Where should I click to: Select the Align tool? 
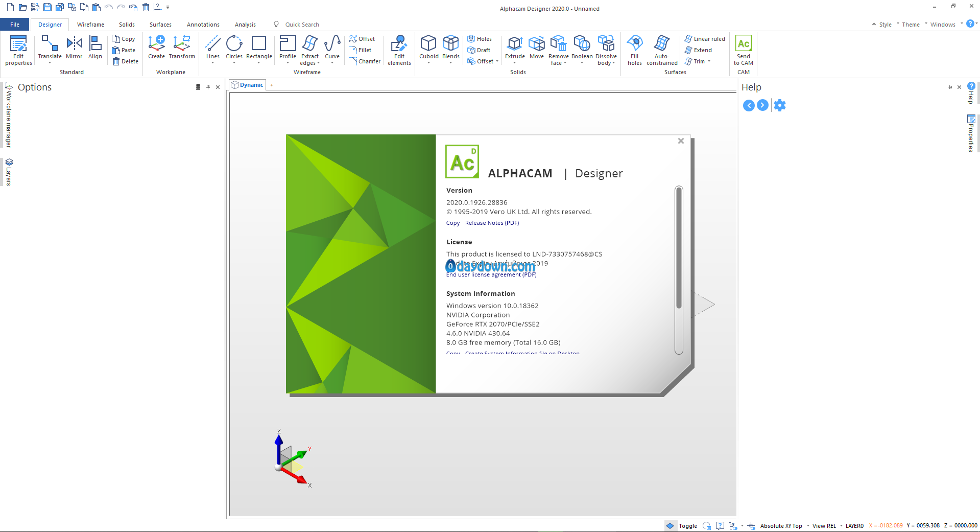[95, 48]
